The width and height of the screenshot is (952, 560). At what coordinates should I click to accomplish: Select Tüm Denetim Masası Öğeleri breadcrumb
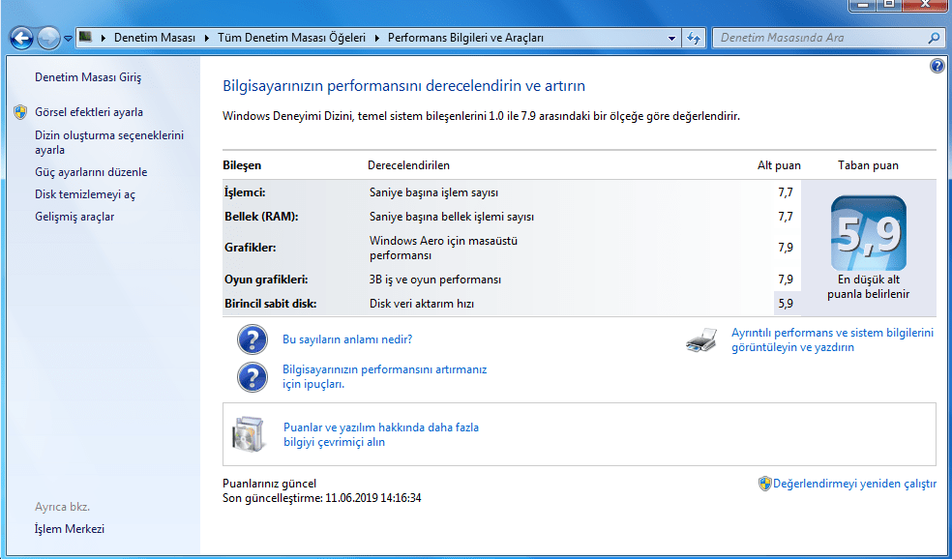pos(291,38)
